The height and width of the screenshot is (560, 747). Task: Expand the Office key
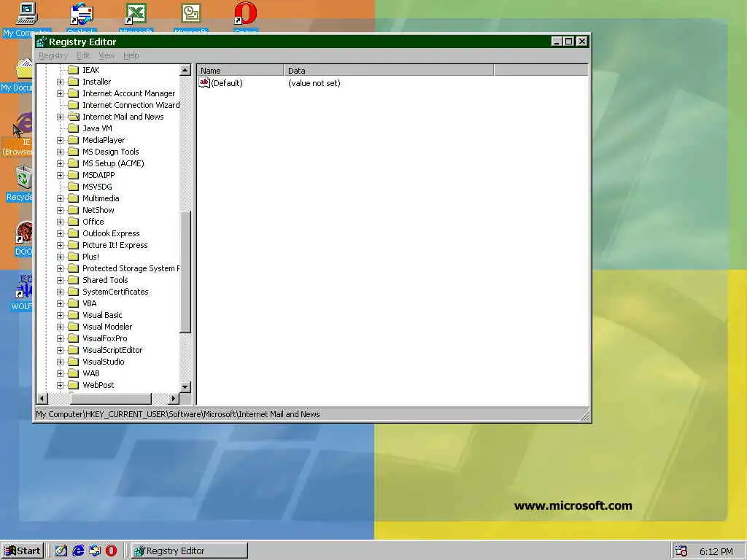[60, 222]
